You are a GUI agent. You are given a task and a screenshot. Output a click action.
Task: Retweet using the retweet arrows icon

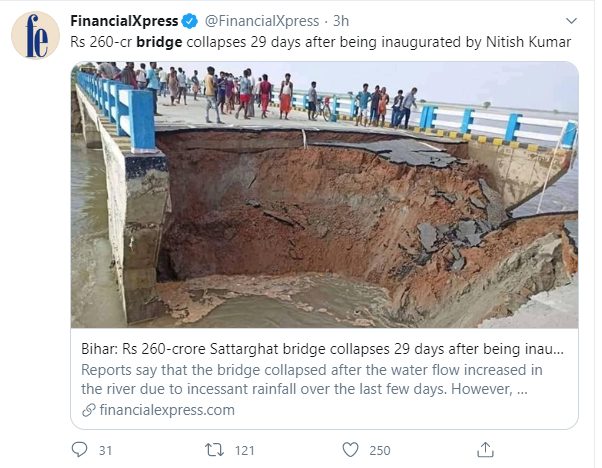[x=213, y=450]
